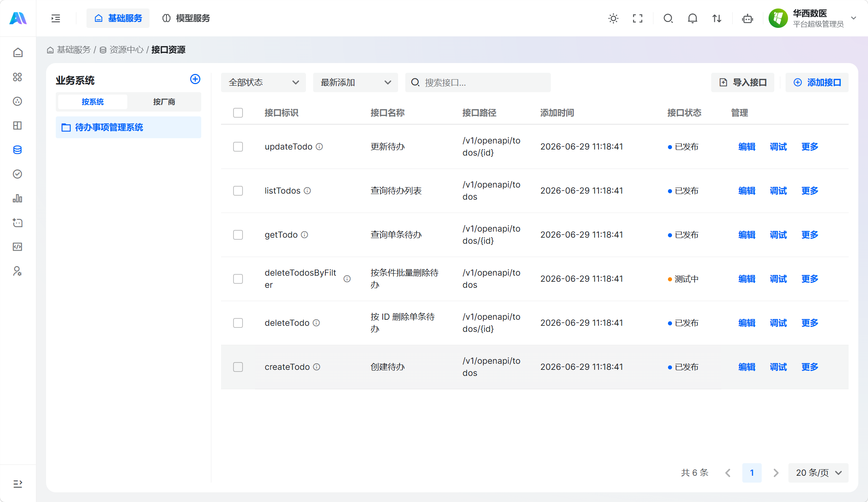Edit the updateTodo interface via 编辑
This screenshot has height=502, width=868.
pos(747,147)
